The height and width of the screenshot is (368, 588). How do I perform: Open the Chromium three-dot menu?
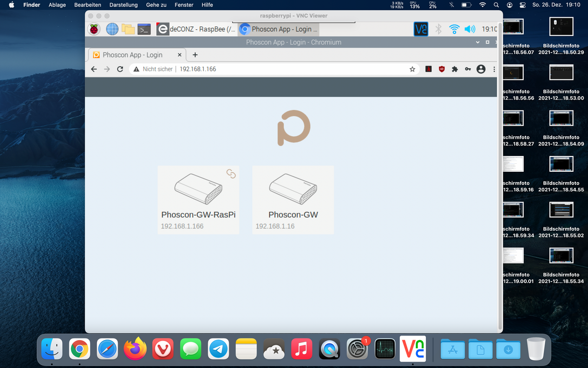494,69
